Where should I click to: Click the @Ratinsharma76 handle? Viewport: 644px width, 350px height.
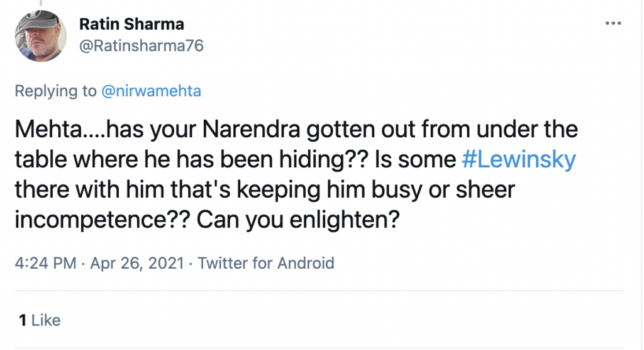tap(142, 45)
